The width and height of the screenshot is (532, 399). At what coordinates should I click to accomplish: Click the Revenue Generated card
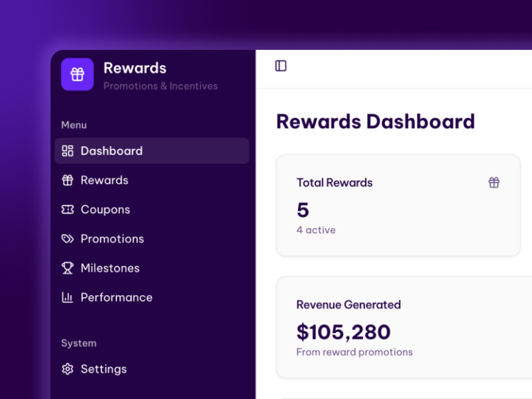404,328
